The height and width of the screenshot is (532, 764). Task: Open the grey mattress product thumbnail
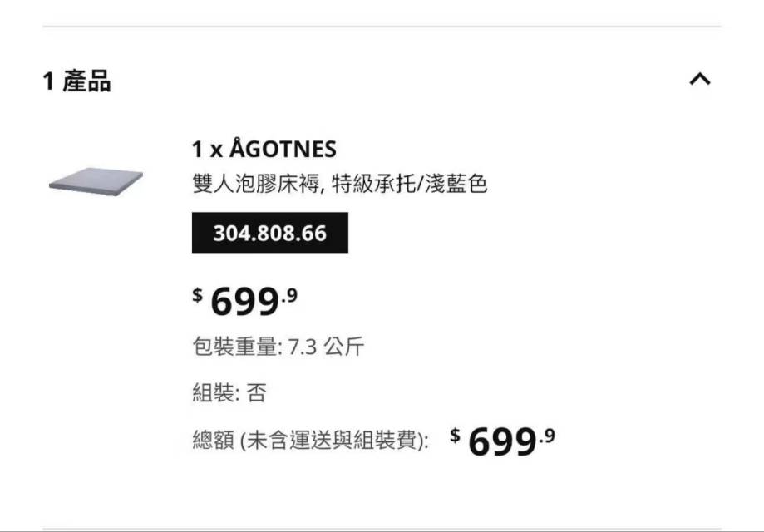coord(96,180)
